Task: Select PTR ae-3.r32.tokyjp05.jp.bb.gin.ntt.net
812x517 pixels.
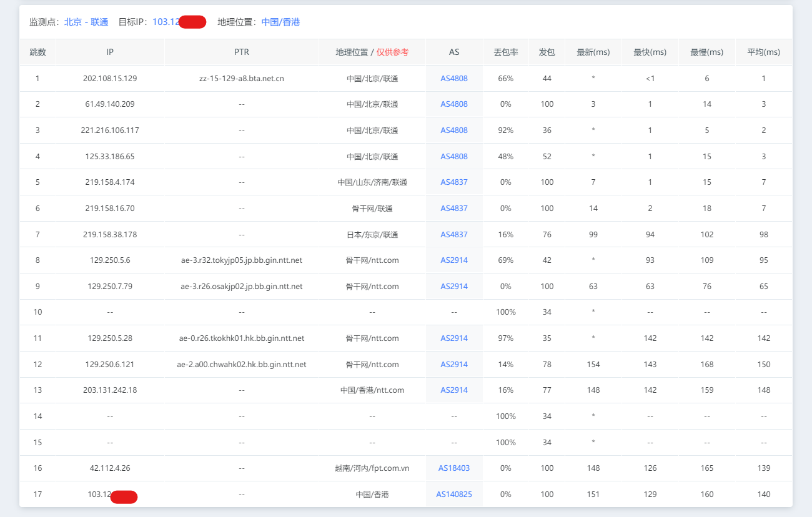Action: tap(242, 260)
